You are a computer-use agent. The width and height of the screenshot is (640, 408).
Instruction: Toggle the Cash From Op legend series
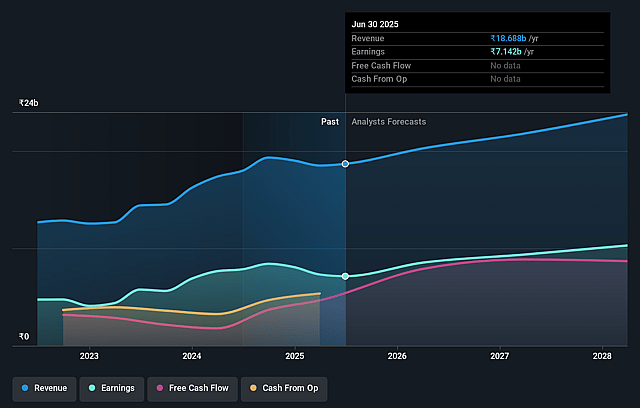point(284,388)
